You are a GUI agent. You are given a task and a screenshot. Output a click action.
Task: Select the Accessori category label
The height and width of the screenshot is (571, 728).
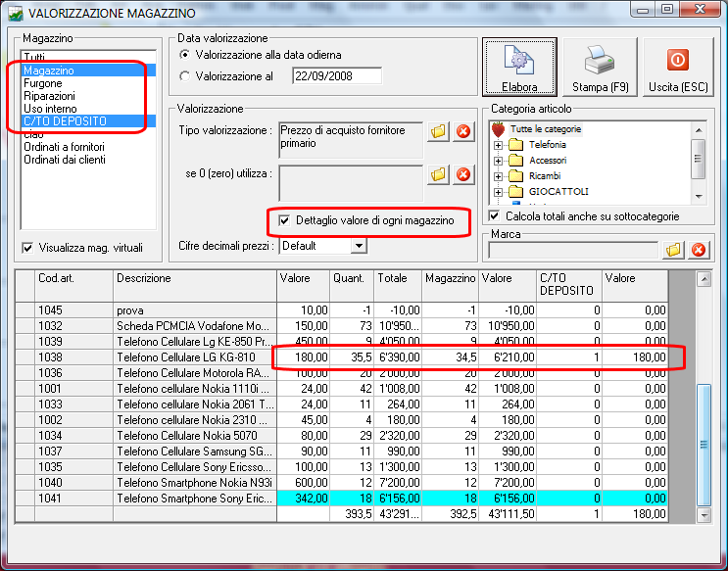[x=548, y=161]
